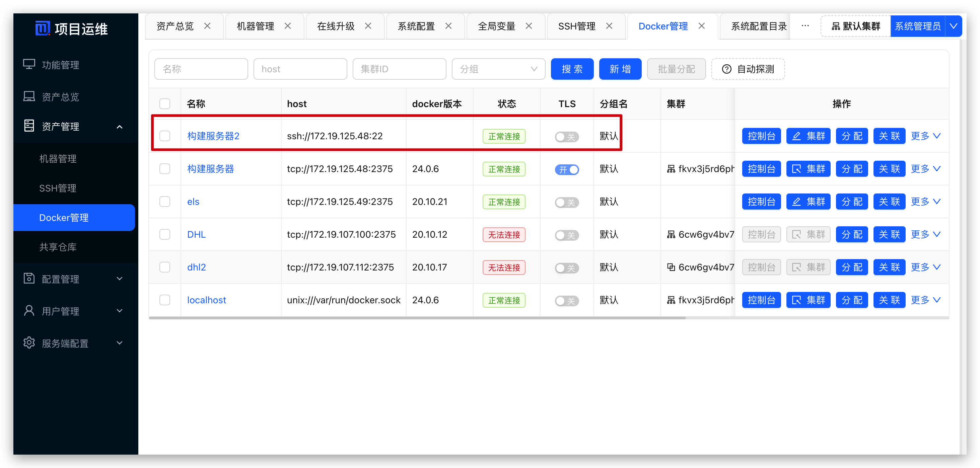Close the SSH管理 tab with its X
The width and height of the screenshot is (980, 468).
(609, 26)
